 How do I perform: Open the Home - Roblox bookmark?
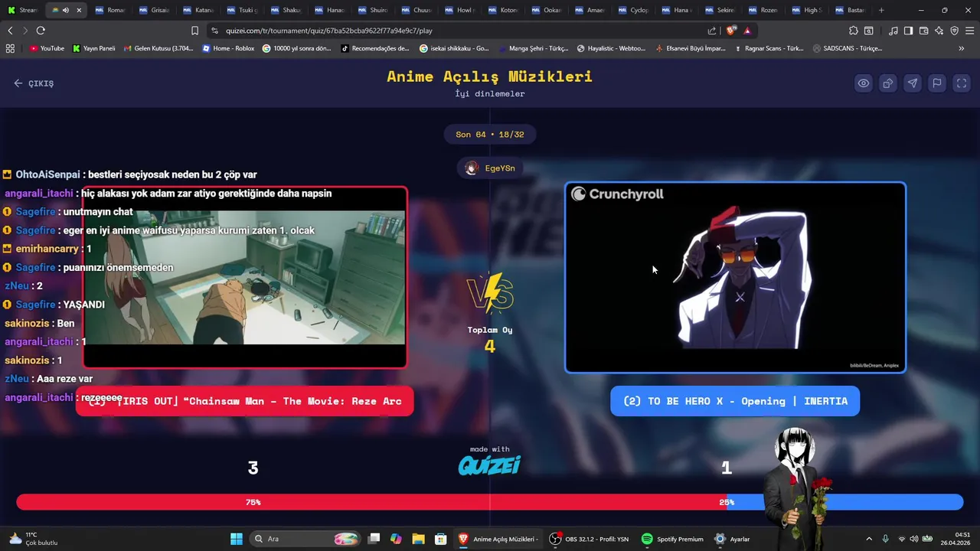228,48
